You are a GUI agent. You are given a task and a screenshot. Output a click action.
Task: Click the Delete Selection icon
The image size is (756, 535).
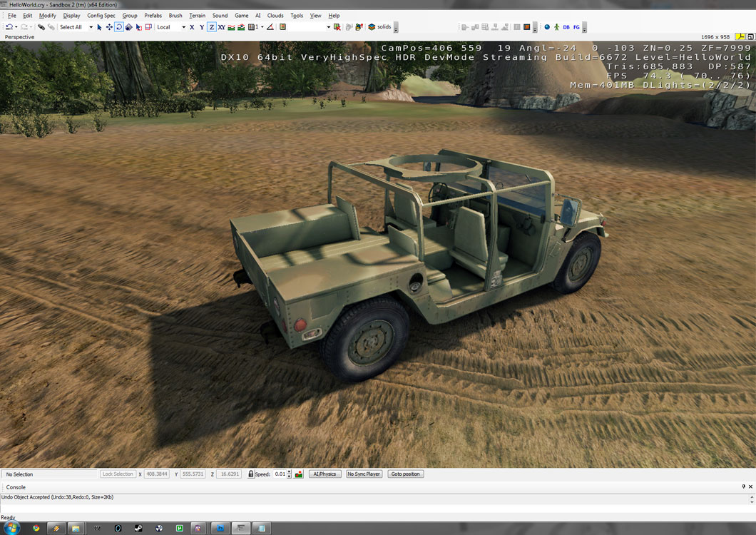[337, 27]
